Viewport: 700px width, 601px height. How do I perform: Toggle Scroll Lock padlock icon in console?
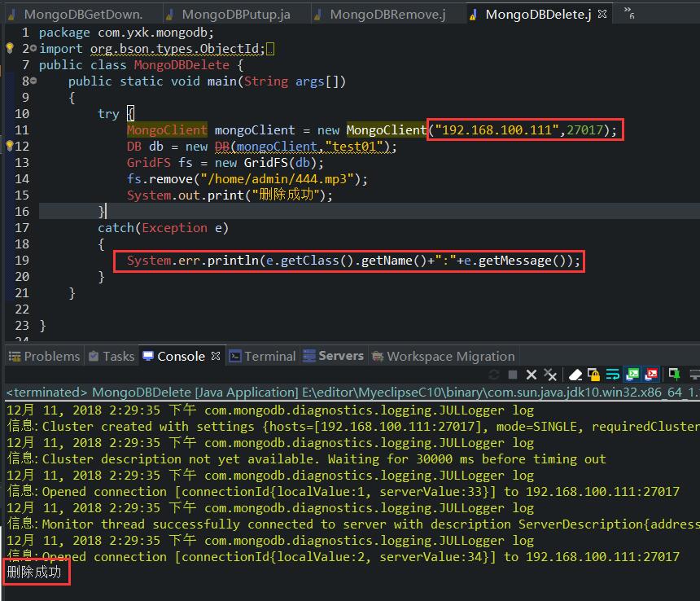point(593,375)
